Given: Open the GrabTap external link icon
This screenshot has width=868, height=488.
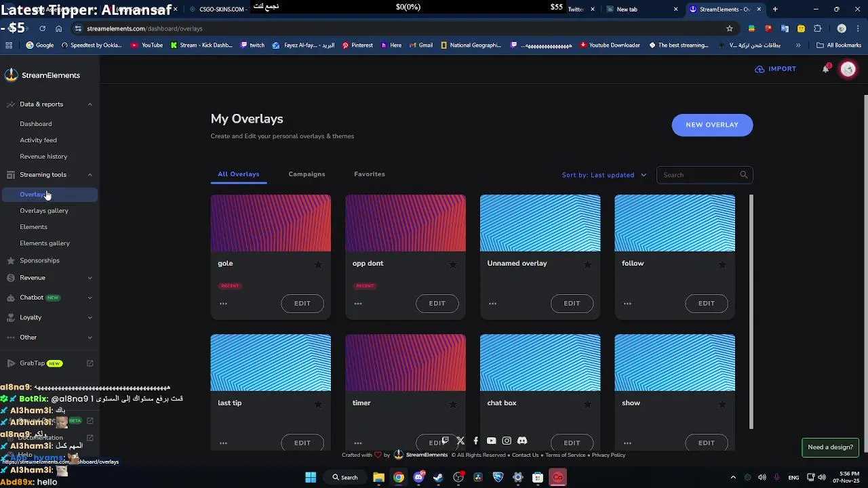Looking at the screenshot, I should (90, 363).
